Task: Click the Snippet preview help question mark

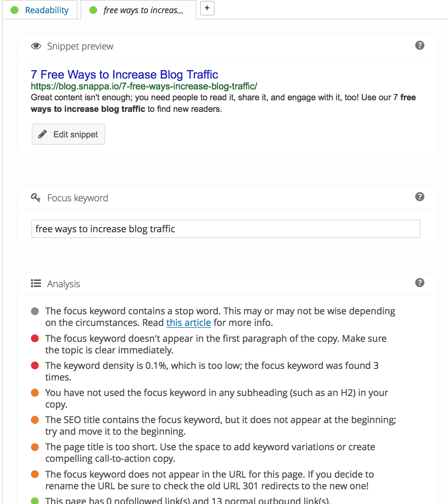Action: coord(420,46)
